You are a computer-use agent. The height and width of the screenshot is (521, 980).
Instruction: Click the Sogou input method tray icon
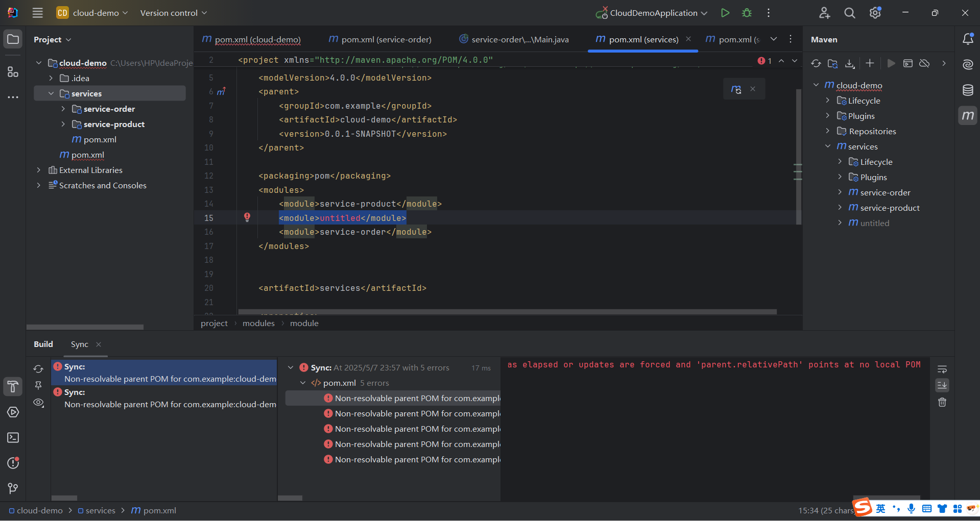(x=863, y=507)
